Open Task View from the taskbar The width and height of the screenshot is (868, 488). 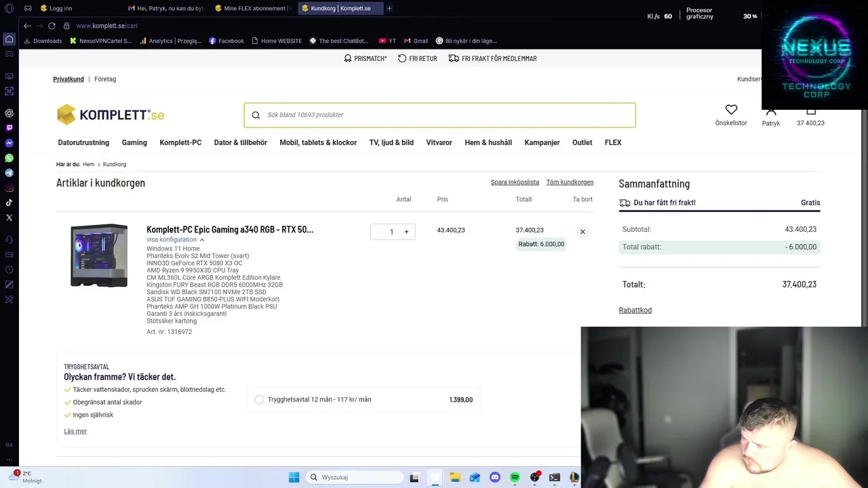pos(414,477)
